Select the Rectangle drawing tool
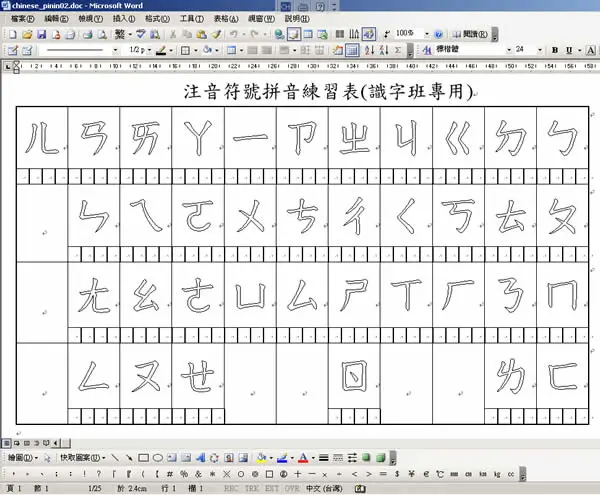The image size is (600, 495). [x=143, y=458]
